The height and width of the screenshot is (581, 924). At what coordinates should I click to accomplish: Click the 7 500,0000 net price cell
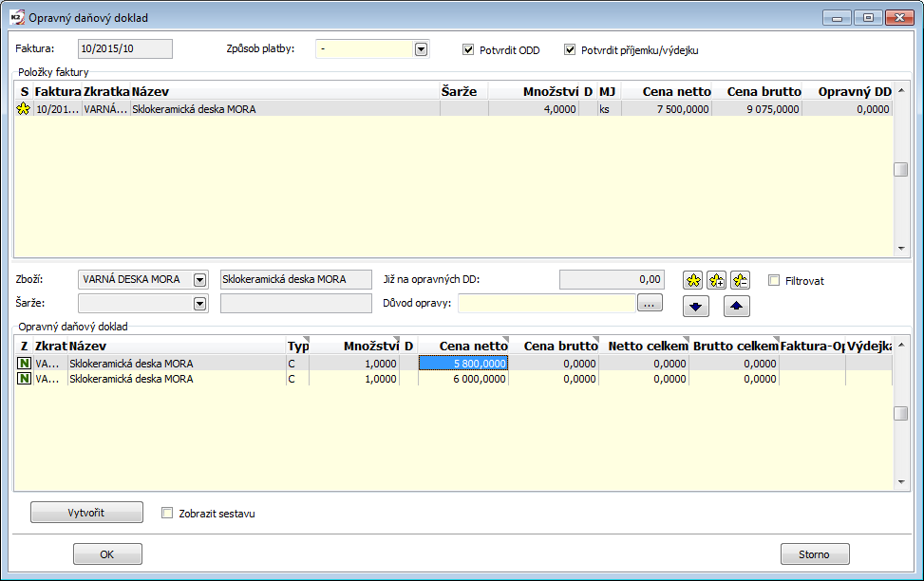(x=667, y=109)
